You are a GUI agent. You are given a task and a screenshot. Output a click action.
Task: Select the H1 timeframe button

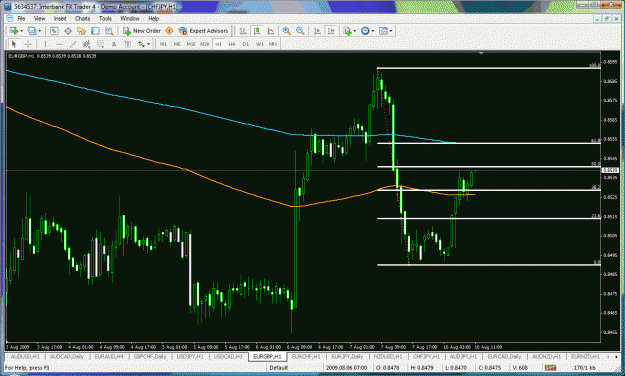tap(218, 44)
